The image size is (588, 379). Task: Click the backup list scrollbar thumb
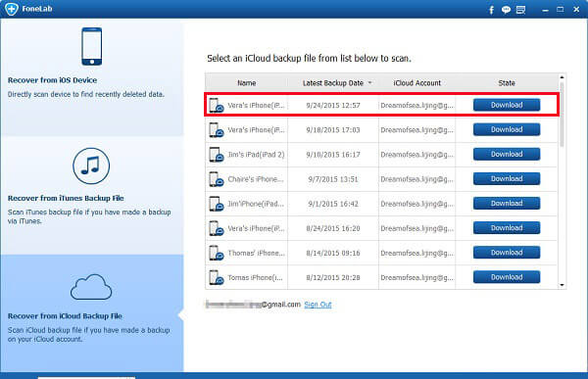[562, 115]
